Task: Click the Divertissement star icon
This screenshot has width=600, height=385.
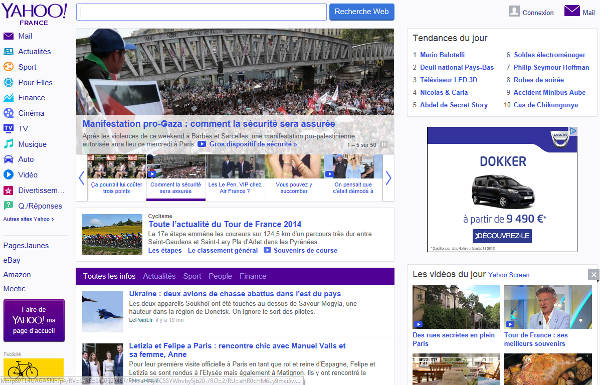Action: click(x=8, y=190)
